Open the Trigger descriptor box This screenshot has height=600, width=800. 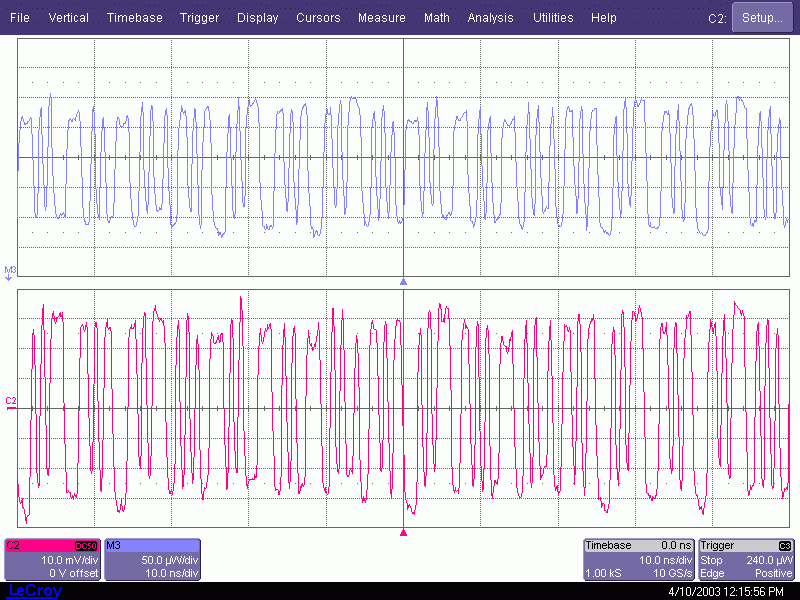pyautogui.click(x=747, y=559)
